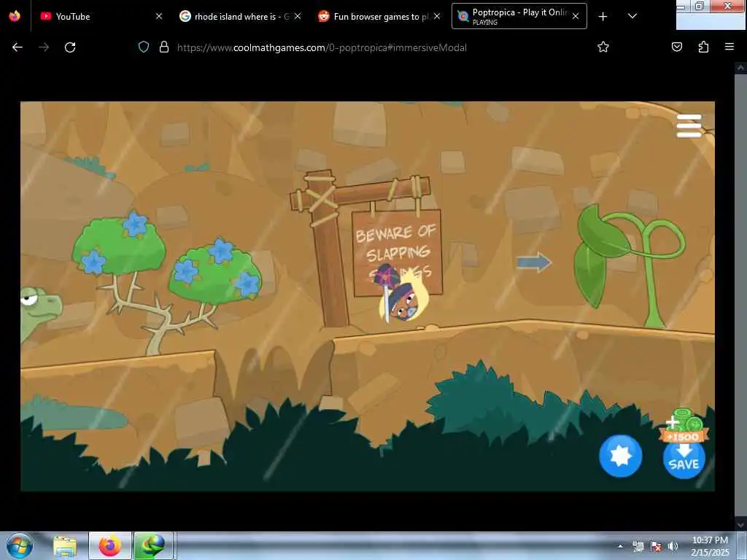The image size is (747, 560).
Task: Open the Pocket save icon
Action: coord(676,47)
